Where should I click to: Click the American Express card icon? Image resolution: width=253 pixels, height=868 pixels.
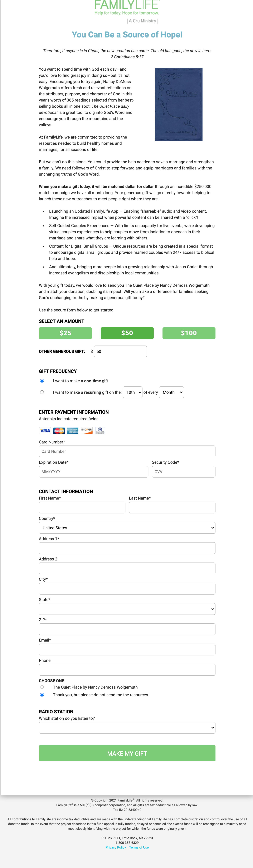tap(73, 431)
